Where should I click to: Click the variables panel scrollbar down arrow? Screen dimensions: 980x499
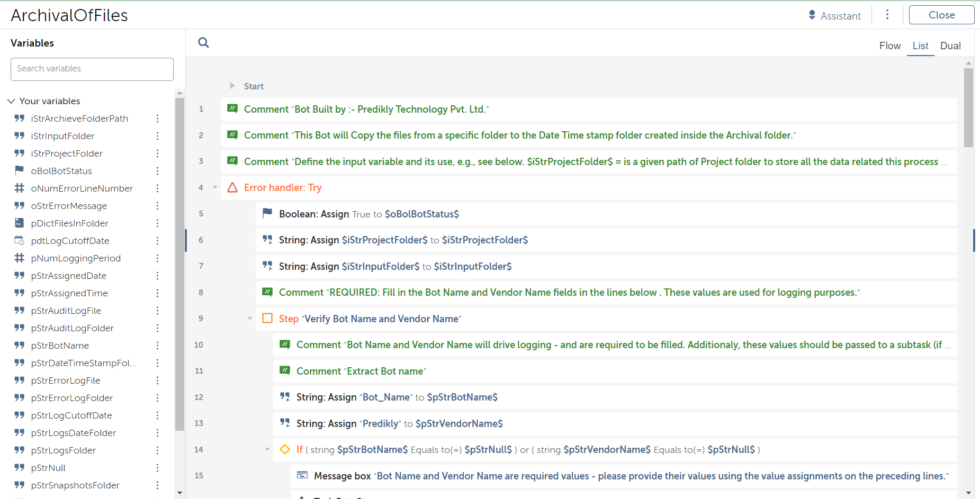click(179, 493)
